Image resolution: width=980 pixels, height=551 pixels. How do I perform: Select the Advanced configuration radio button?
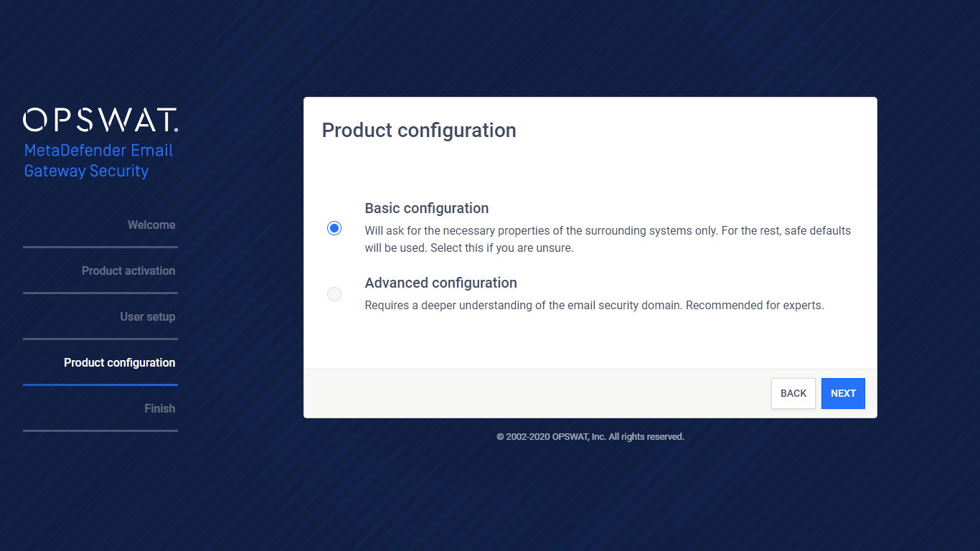pos(334,294)
